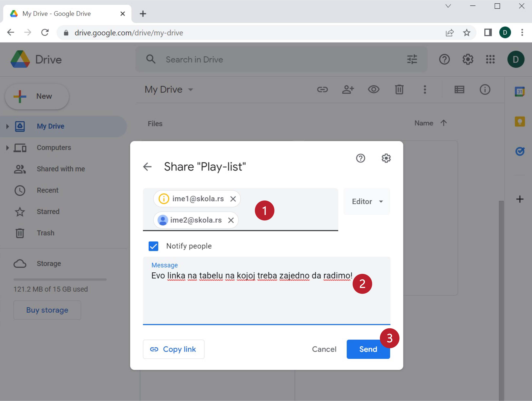Open Google Calendar in side panel
Image resolution: width=532 pixels, height=401 pixels.
point(520,91)
